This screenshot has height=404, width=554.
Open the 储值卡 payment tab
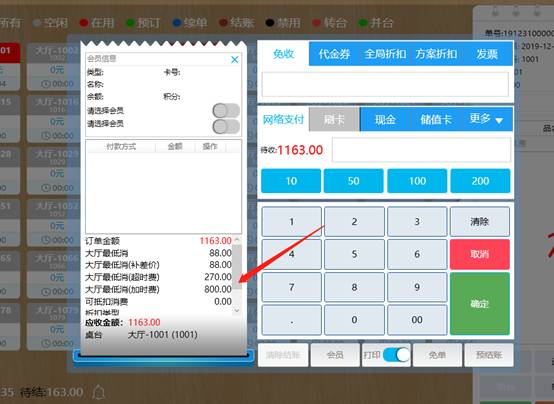pos(436,119)
